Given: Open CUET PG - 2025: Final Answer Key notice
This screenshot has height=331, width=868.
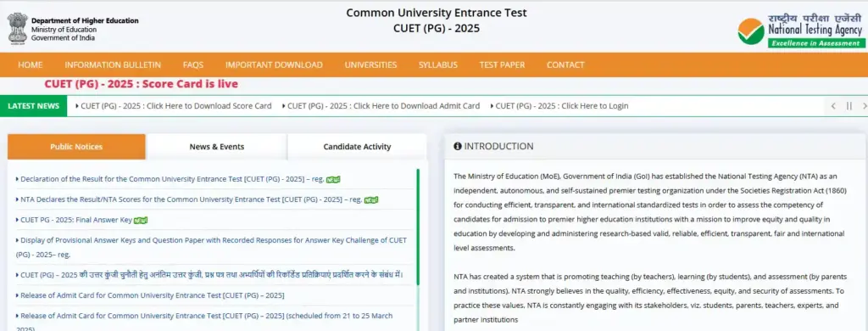Looking at the screenshot, I should coord(76,220).
